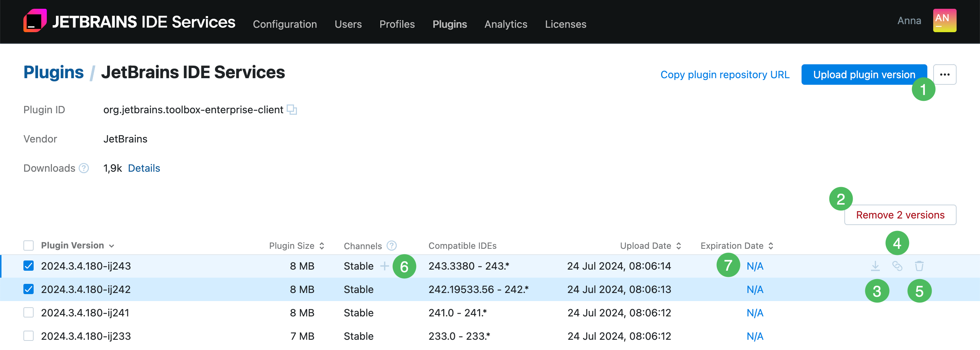Download the 2024.3.4.180-ij243 plugin version
This screenshot has width=980, height=350.
point(875,266)
